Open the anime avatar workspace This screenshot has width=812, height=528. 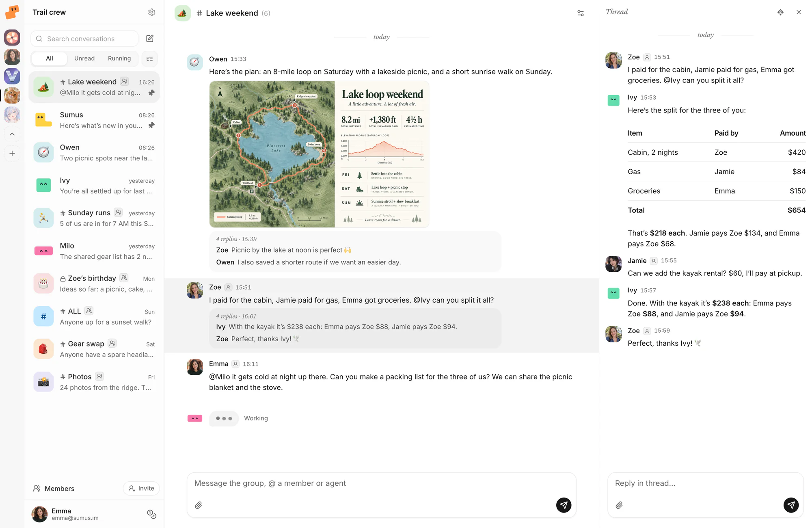(12, 115)
